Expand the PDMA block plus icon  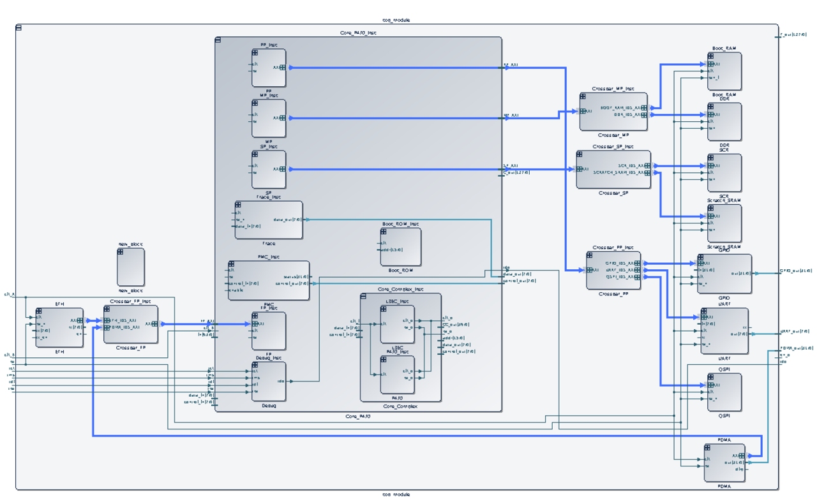click(x=708, y=448)
